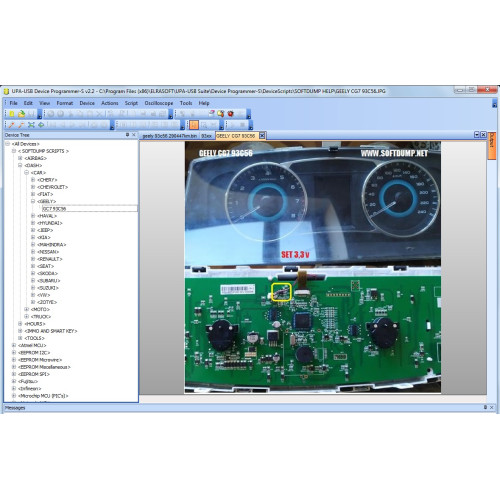The image size is (500, 500).
Task: Expand the <EEPROM I2C> tree node
Action: tap(14, 352)
